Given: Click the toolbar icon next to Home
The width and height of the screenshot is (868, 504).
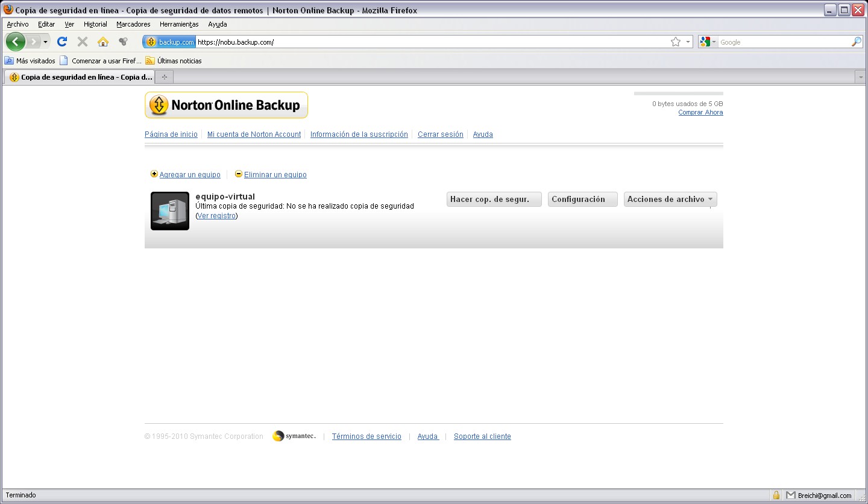Looking at the screenshot, I should point(123,42).
